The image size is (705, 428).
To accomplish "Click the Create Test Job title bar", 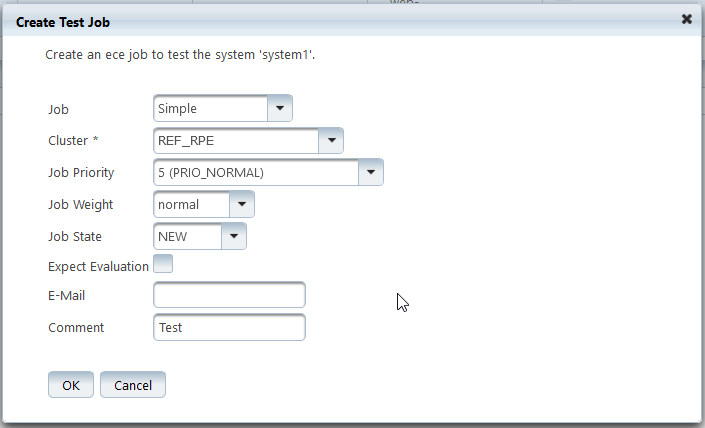I will pos(300,19).
